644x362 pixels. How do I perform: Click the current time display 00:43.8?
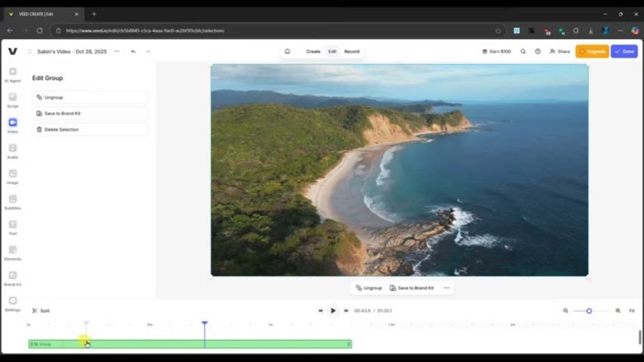pos(362,310)
